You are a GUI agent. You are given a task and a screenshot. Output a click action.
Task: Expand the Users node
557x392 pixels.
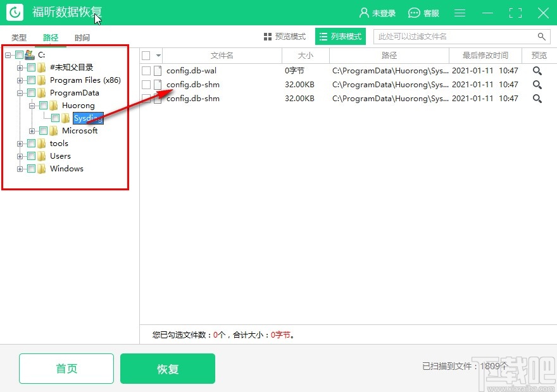tap(20, 156)
